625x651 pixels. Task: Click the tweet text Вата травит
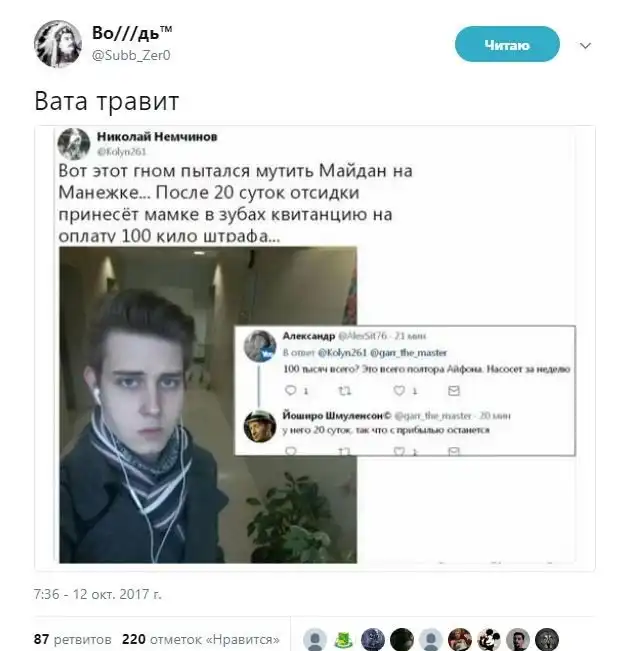pyautogui.click(x=107, y=101)
